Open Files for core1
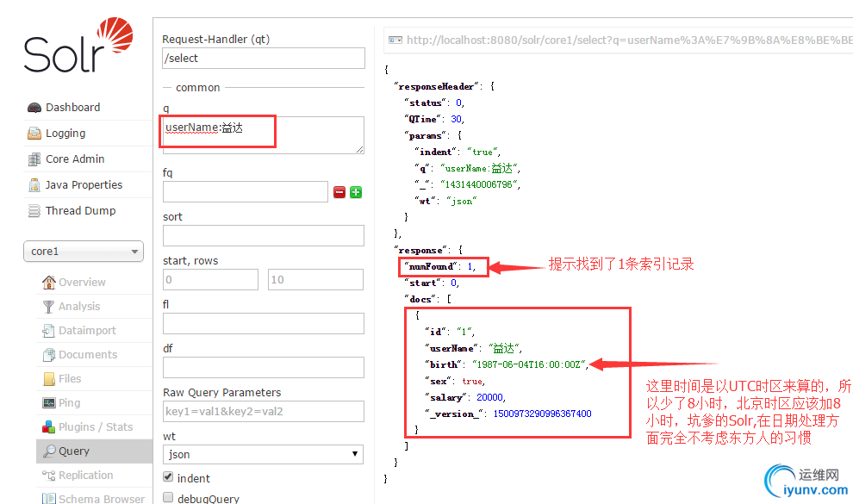The image size is (853, 504). [x=70, y=379]
